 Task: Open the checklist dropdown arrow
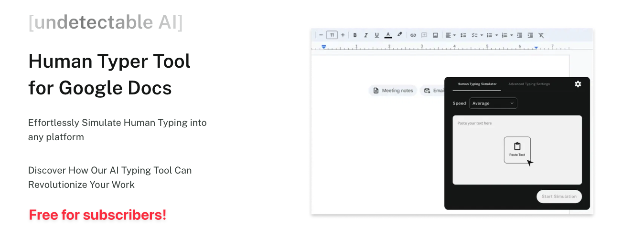click(x=482, y=35)
